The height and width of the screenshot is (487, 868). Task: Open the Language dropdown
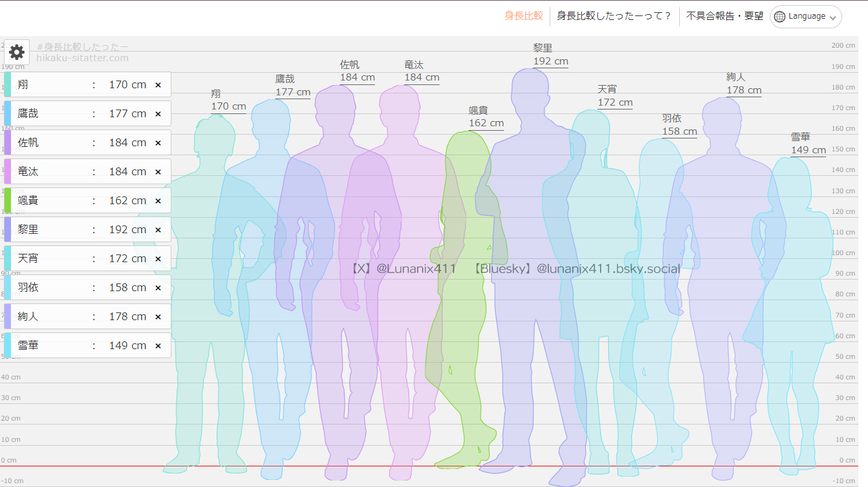(806, 17)
